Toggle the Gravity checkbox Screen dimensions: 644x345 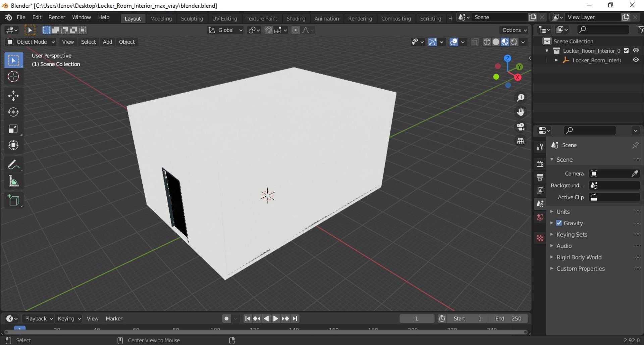[559, 223]
